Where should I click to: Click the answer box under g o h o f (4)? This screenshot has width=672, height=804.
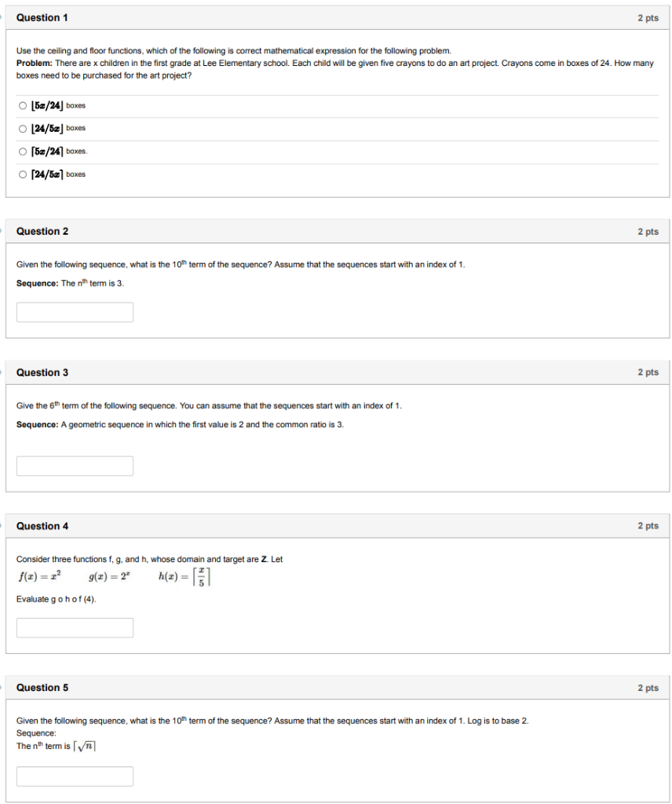(75, 627)
